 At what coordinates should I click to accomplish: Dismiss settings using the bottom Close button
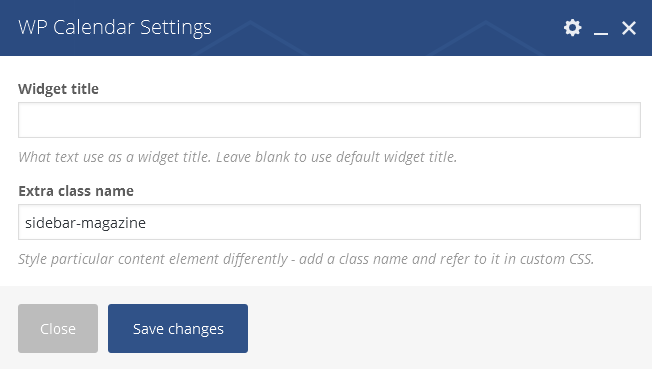(x=58, y=329)
